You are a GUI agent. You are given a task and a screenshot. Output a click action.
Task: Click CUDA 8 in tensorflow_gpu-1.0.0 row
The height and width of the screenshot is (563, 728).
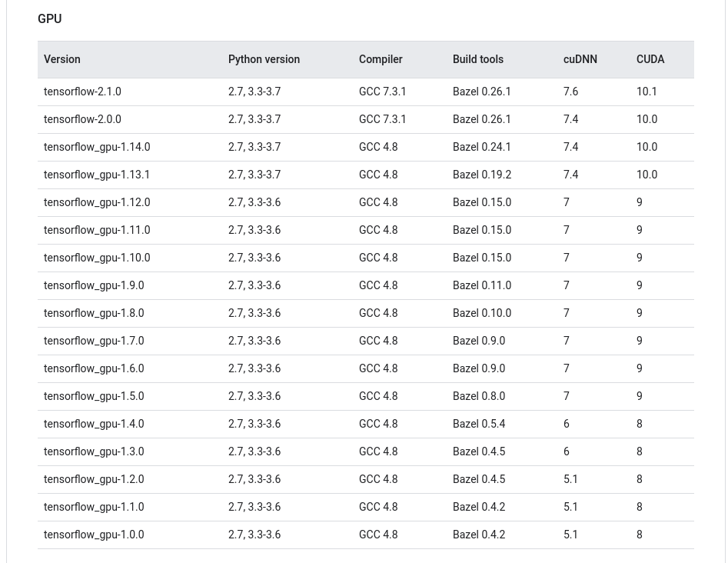640,535
